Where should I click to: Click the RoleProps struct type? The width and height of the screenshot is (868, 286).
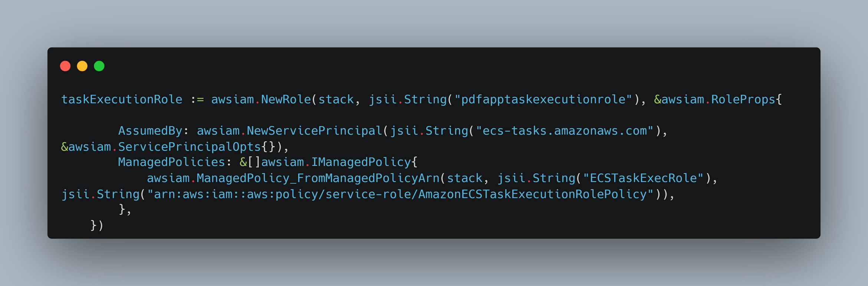pyautogui.click(x=743, y=100)
